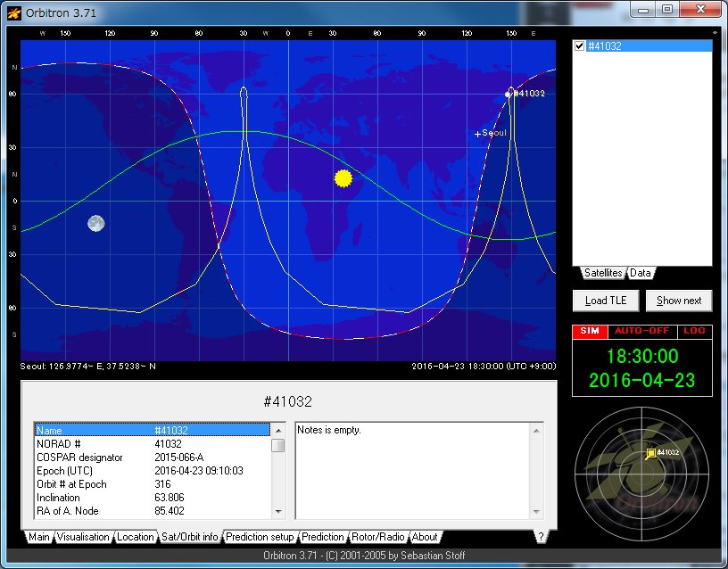The width and height of the screenshot is (728, 569).
Task: Click the notes box scroll down arrow
Action: click(x=536, y=511)
